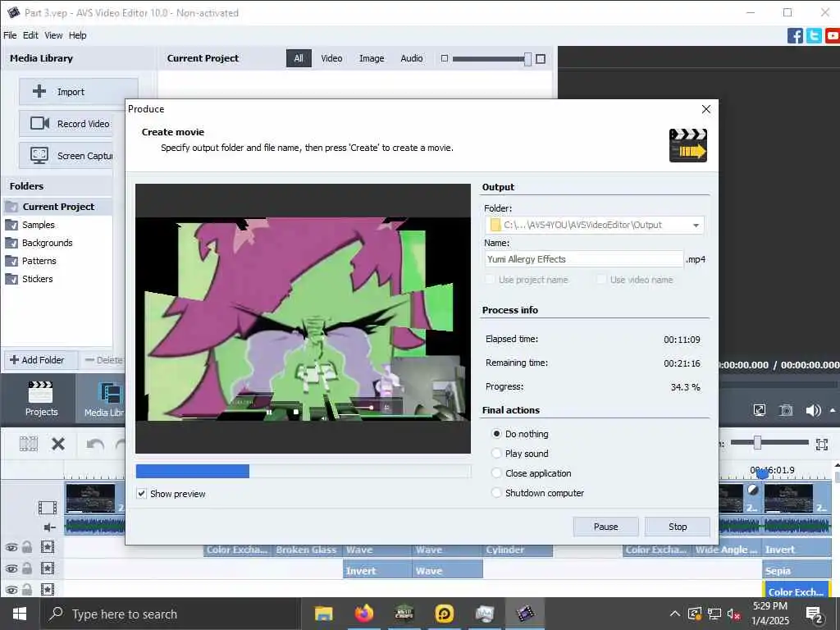The width and height of the screenshot is (840, 630).
Task: Toggle eye visibility on the Color Exchange effect track
Action: (11, 547)
